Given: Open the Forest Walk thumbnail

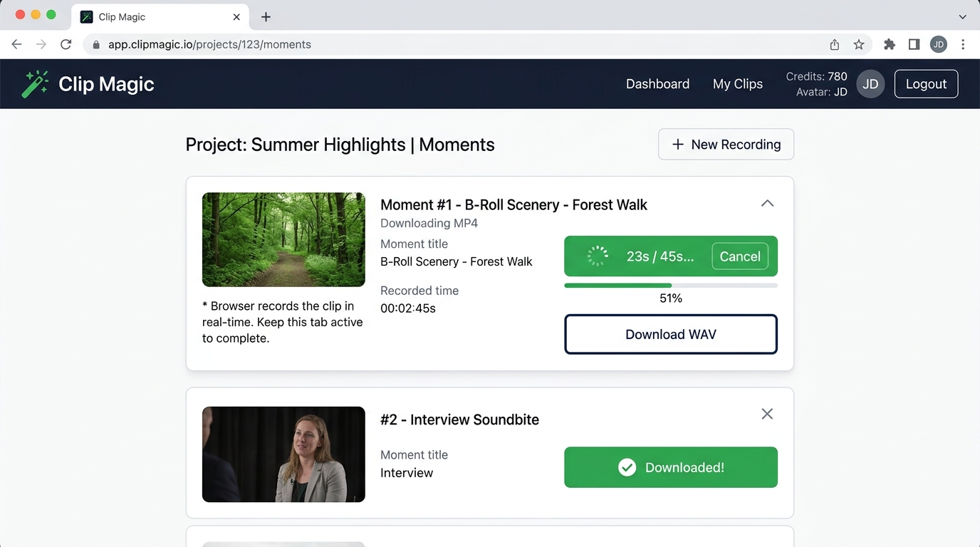Looking at the screenshot, I should tap(283, 239).
